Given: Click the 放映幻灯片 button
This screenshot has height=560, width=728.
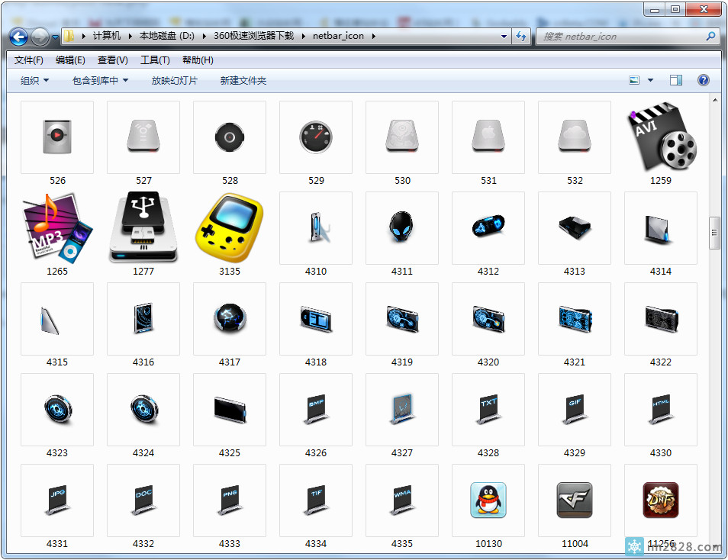Looking at the screenshot, I should click(175, 80).
